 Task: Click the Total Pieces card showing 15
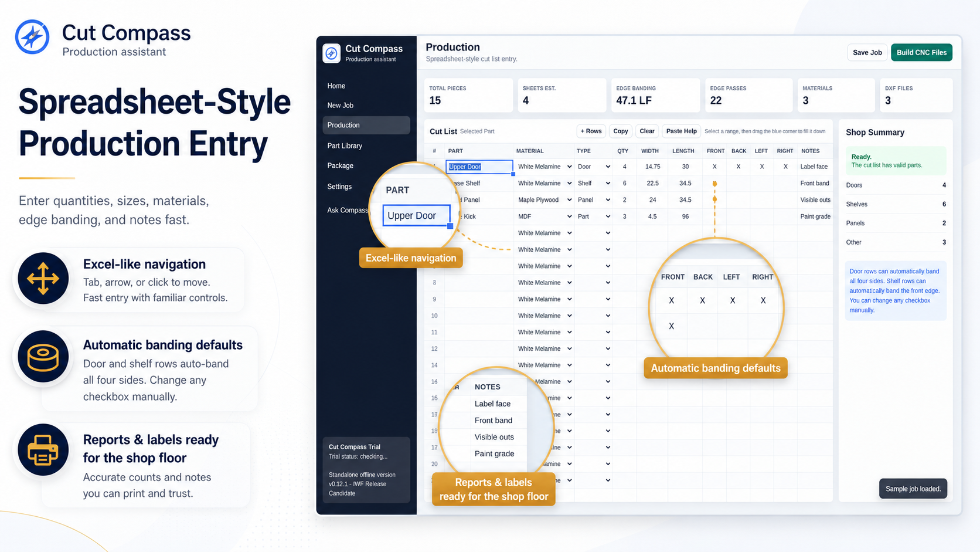tap(468, 95)
